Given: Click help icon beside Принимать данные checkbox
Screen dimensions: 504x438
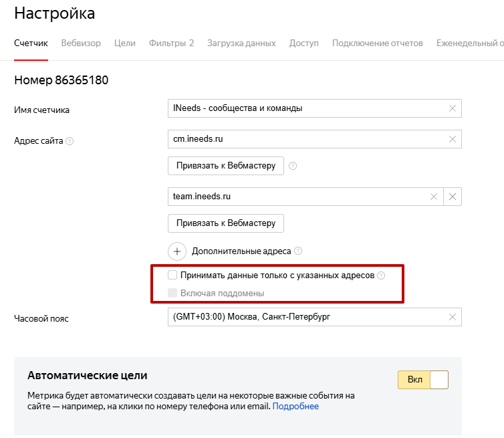Looking at the screenshot, I should (x=381, y=276).
